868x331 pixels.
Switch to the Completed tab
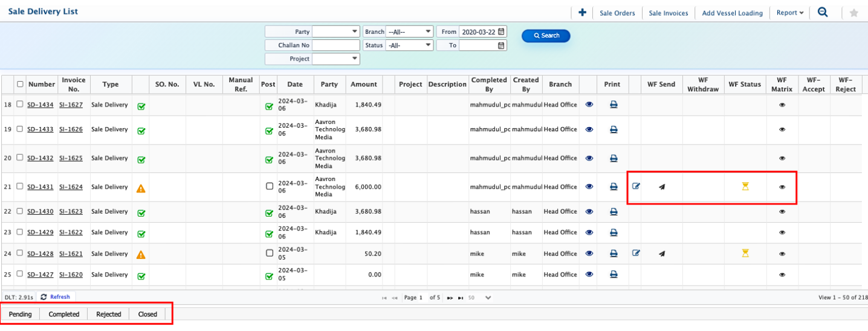pos(64,314)
